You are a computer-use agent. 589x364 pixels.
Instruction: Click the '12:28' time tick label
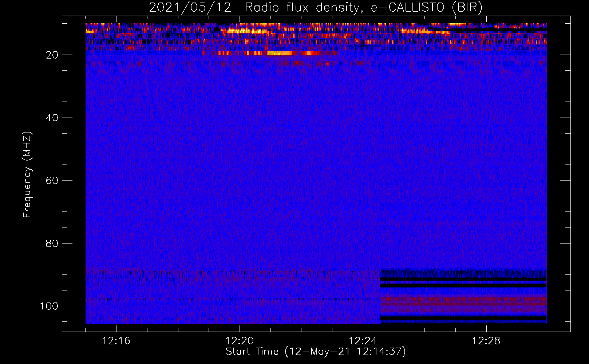(486, 341)
